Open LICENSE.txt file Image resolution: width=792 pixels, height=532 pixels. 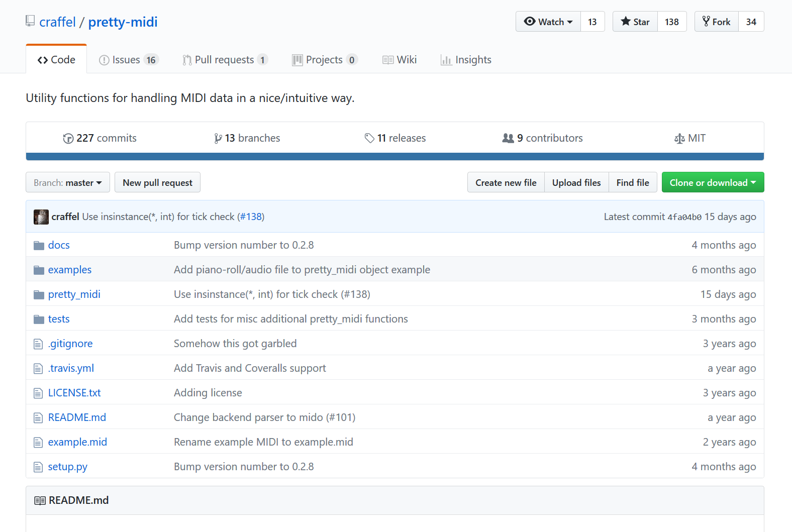[x=74, y=393]
